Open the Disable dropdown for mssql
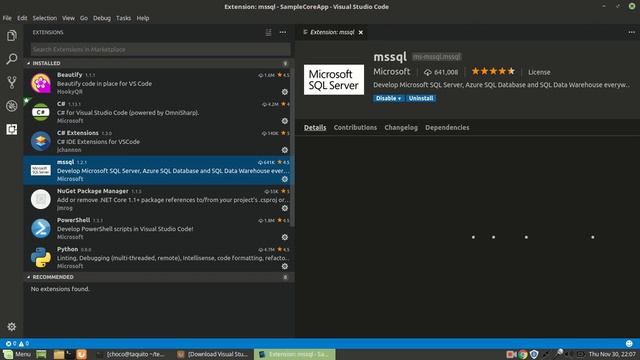 click(x=388, y=98)
